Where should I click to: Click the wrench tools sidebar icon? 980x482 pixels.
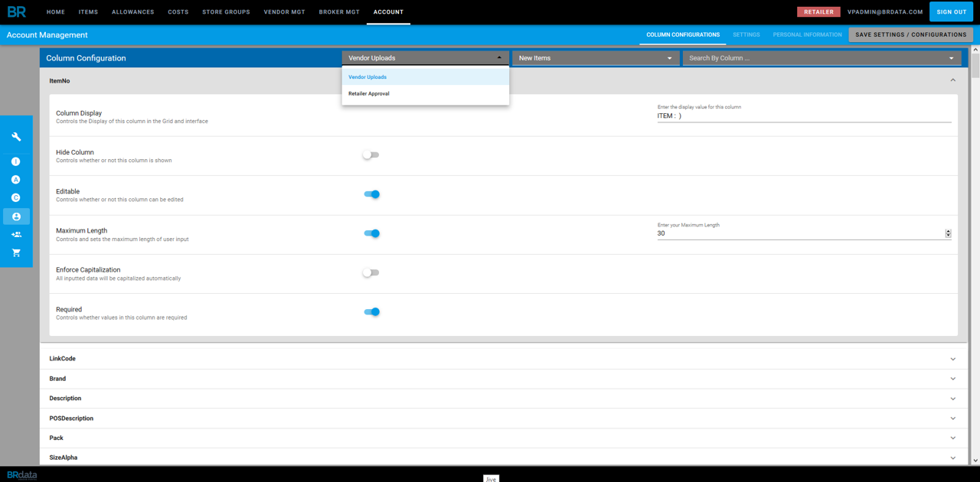click(16, 137)
